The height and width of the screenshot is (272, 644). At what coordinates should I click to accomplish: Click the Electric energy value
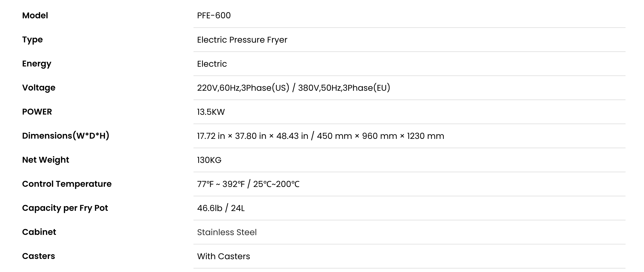(x=212, y=64)
